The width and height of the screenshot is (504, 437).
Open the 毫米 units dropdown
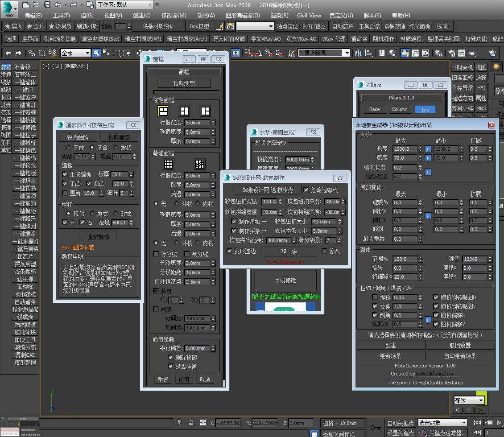(469, 400)
